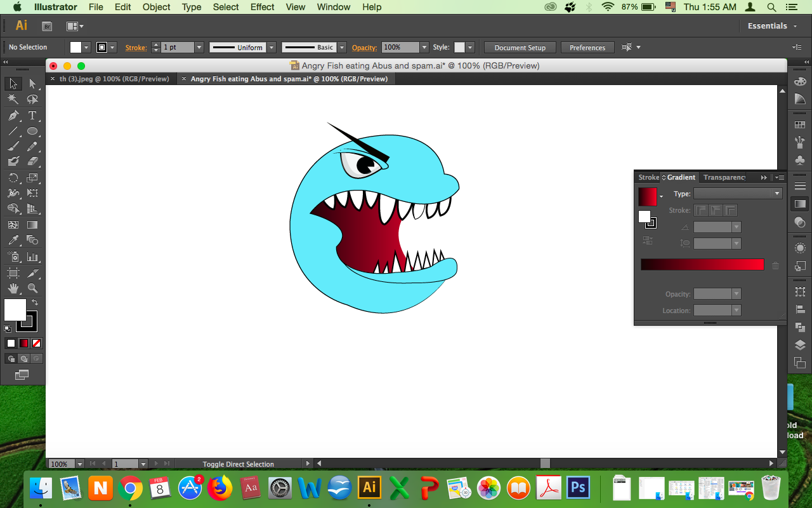Select the Zoom tool

pyautogui.click(x=32, y=288)
